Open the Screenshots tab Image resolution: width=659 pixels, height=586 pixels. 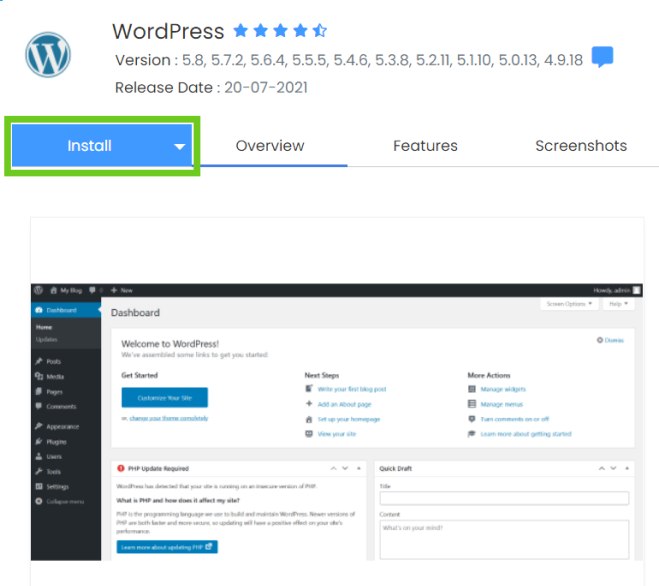581,146
